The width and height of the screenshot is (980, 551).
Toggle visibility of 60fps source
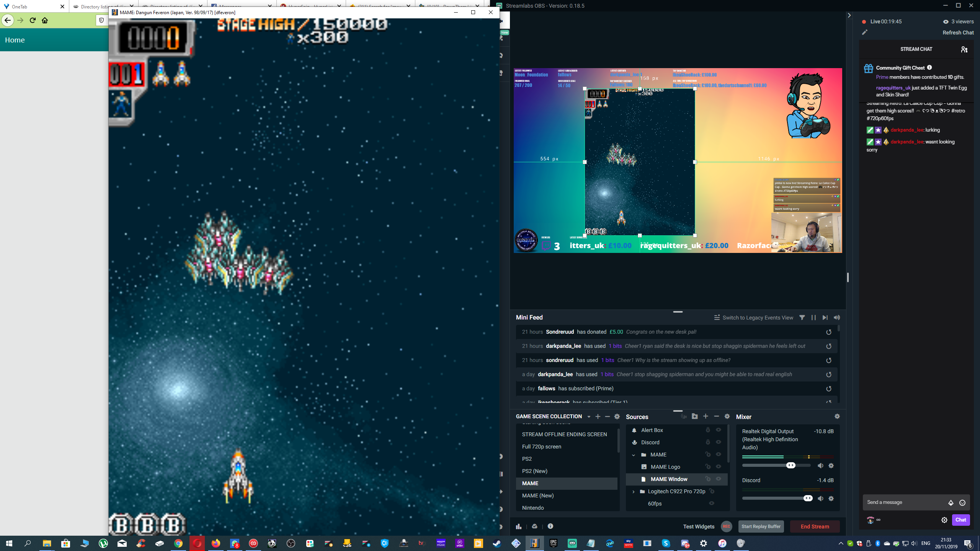[x=712, y=504]
